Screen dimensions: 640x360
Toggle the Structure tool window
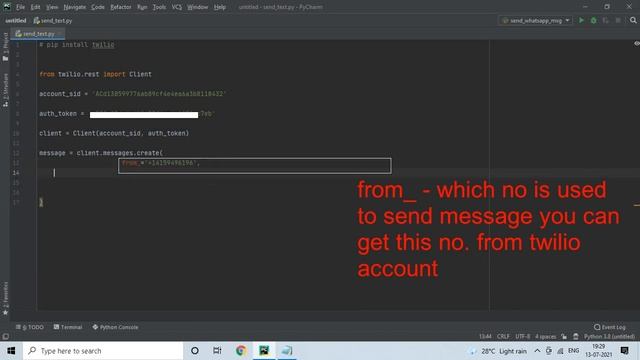5,90
